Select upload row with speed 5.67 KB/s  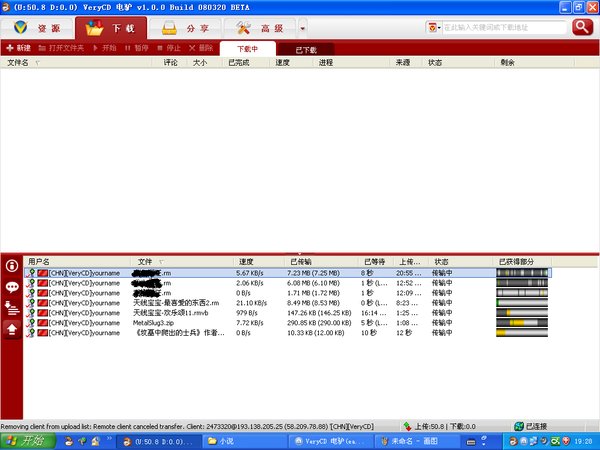point(288,273)
